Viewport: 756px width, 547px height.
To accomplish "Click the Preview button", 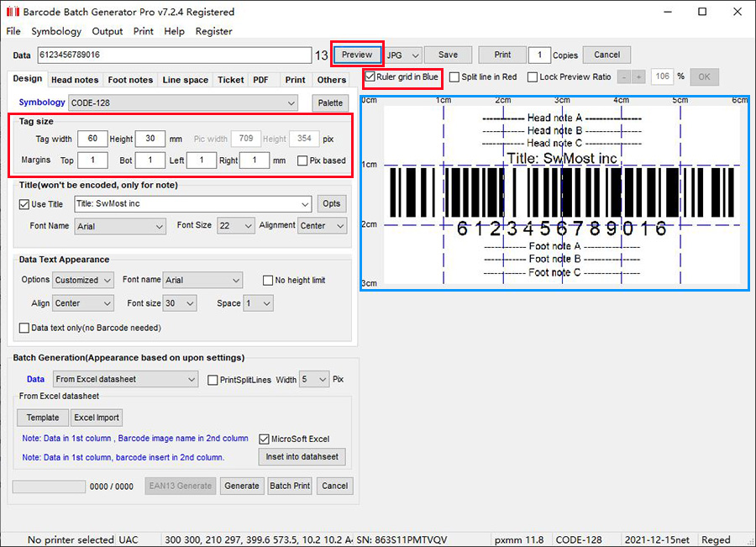I will [357, 55].
